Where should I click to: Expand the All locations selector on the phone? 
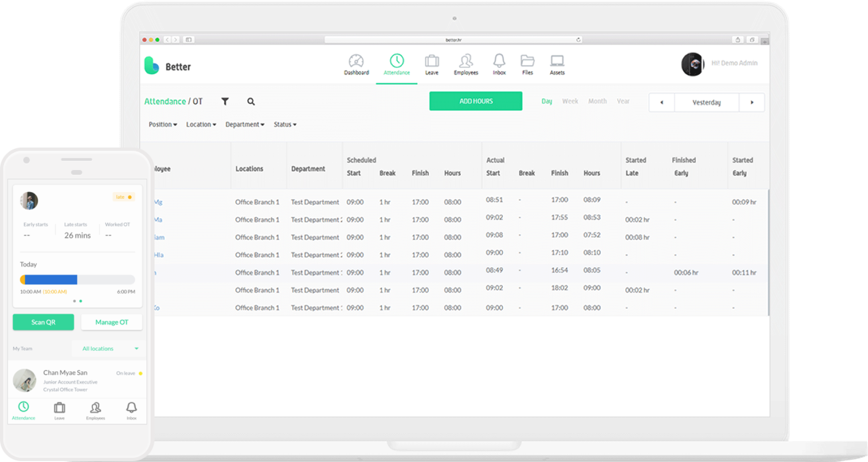coord(108,348)
